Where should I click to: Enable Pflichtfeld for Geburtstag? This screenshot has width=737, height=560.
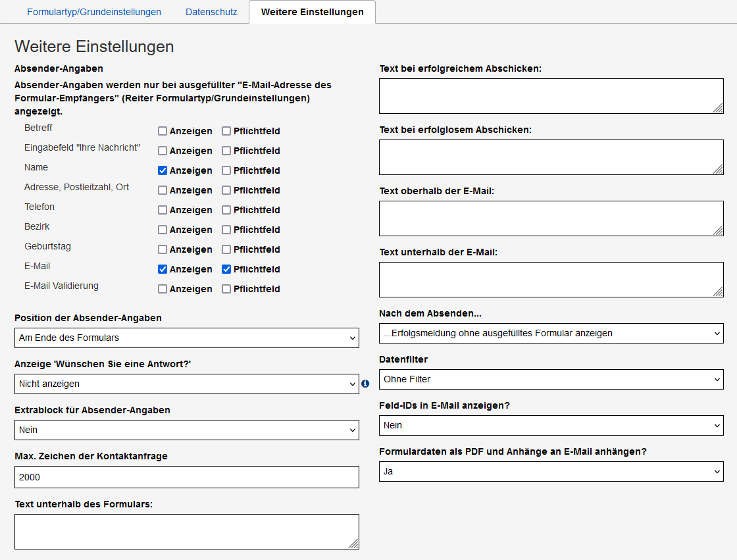coord(226,249)
